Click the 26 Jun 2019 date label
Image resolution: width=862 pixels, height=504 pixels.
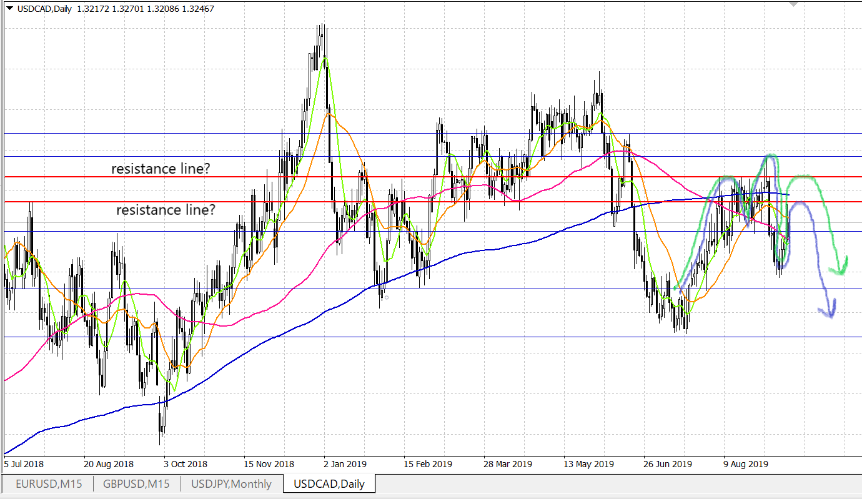tap(668, 464)
